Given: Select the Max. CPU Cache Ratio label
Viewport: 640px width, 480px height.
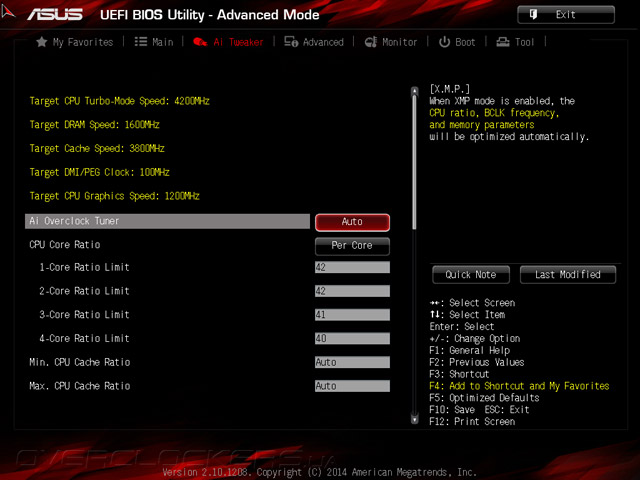Looking at the screenshot, I should [x=80, y=386].
